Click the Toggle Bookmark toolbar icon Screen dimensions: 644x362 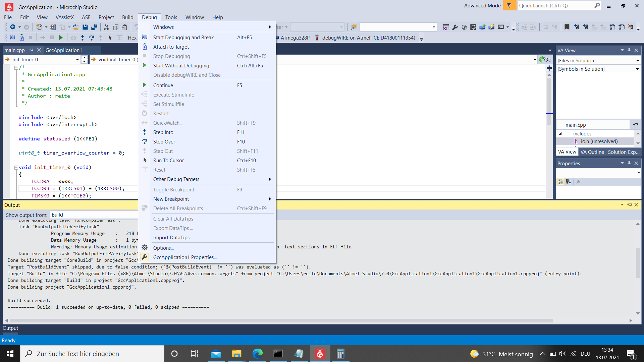[567, 27]
